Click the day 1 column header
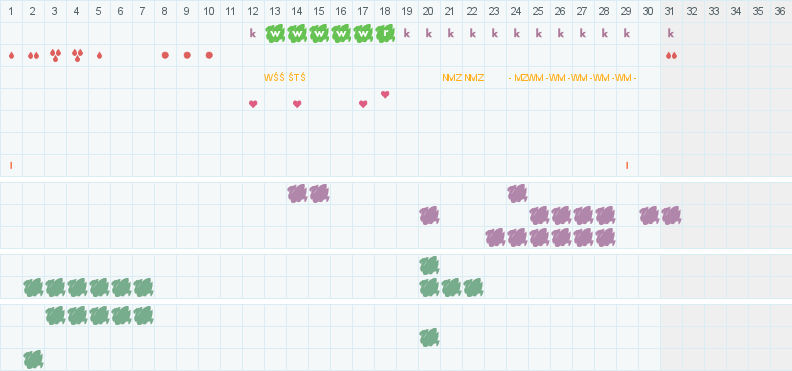 click(x=11, y=11)
